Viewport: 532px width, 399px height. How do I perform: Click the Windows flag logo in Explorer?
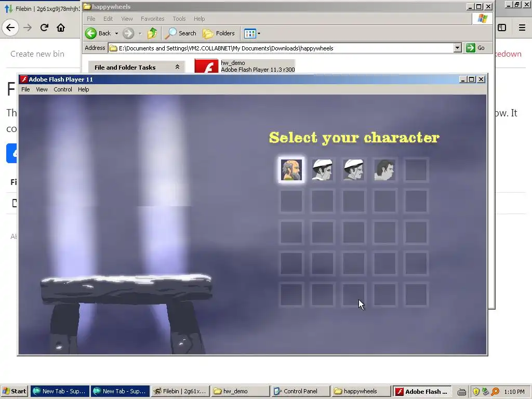point(482,19)
